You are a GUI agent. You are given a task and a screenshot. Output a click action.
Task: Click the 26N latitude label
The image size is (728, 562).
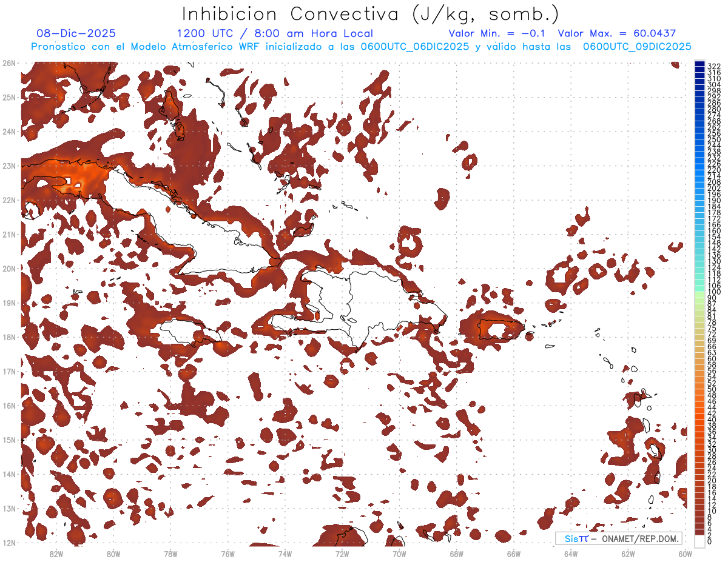8,63
